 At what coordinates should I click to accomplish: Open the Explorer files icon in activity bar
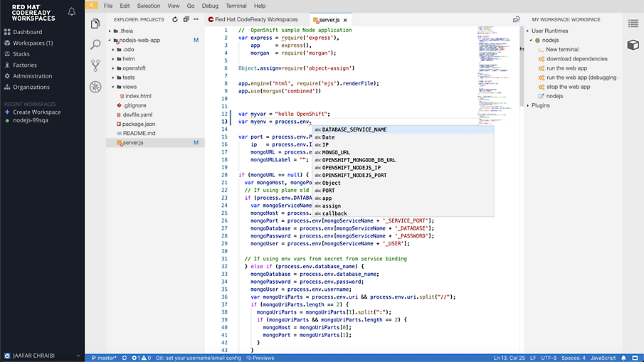[x=95, y=24]
